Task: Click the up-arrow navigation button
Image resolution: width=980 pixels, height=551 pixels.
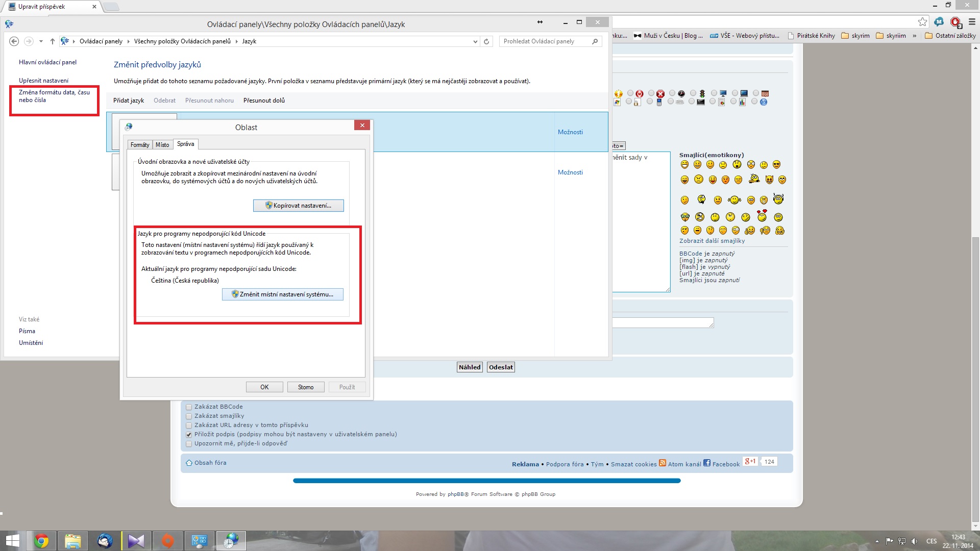Action: coord(53,41)
